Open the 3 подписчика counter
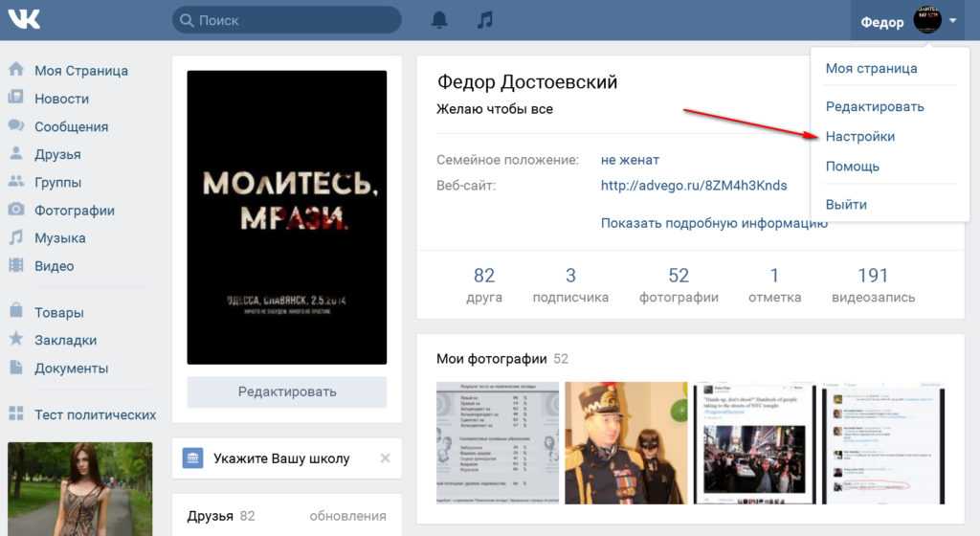 [570, 285]
